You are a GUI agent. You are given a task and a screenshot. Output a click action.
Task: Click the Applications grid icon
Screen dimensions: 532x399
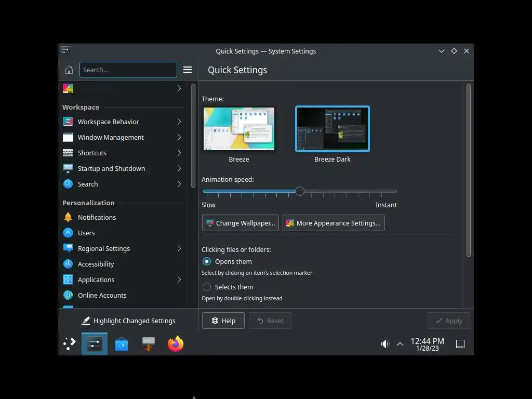tap(68, 280)
